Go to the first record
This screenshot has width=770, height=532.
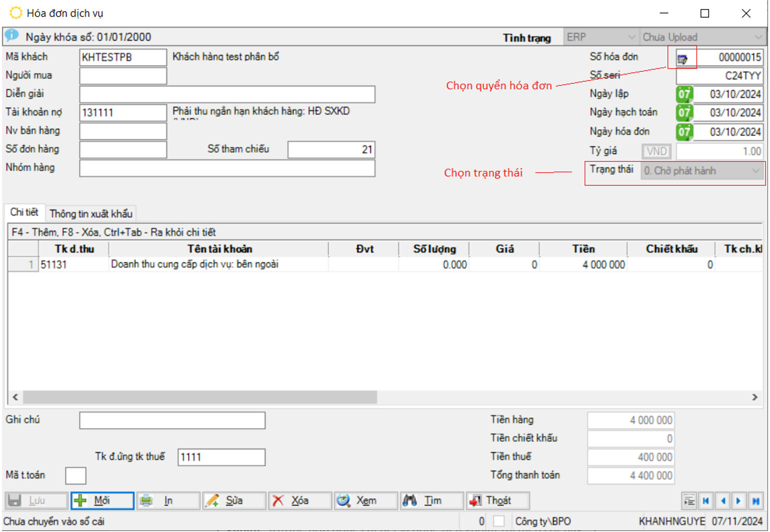tap(706, 500)
